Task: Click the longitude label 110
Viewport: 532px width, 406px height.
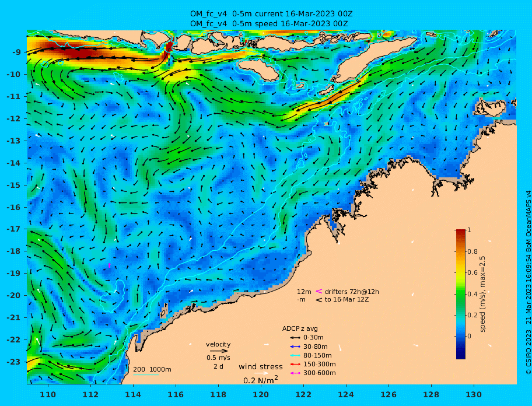Action: [48, 394]
